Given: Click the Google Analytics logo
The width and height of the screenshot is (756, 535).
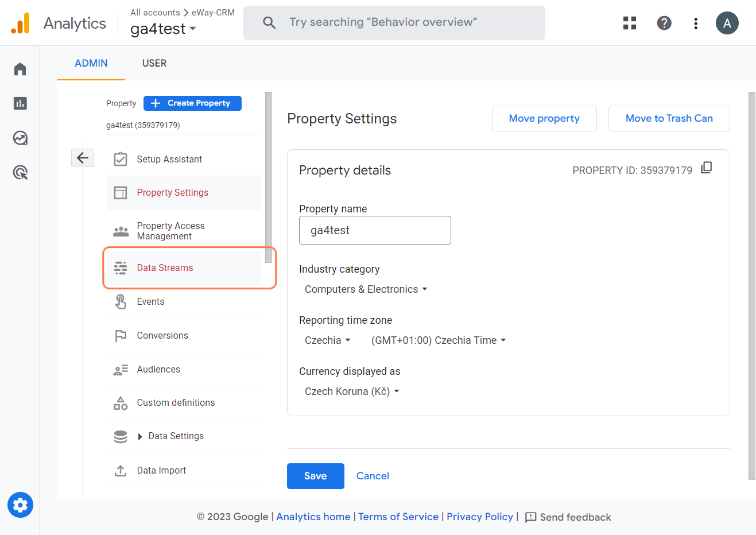Looking at the screenshot, I should point(20,23).
